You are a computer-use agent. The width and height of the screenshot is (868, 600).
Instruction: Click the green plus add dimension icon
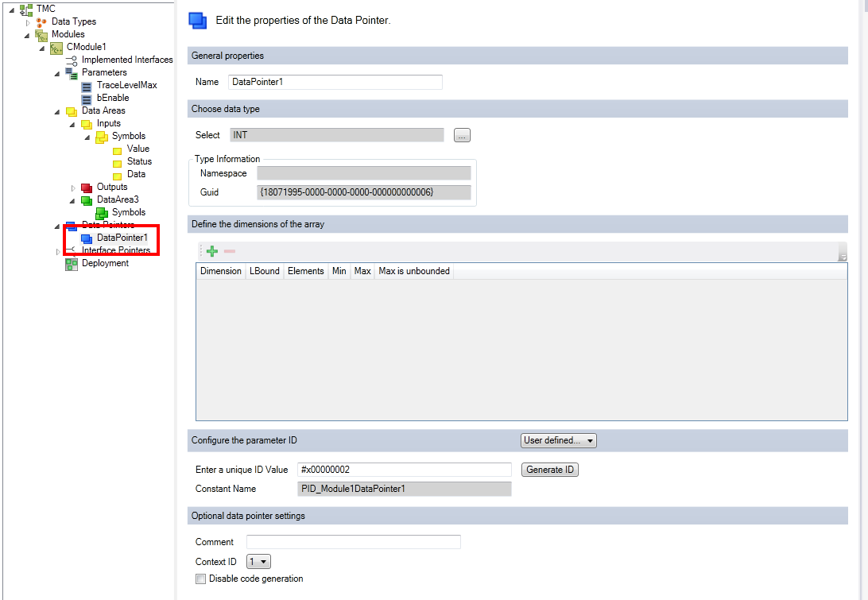coord(212,251)
